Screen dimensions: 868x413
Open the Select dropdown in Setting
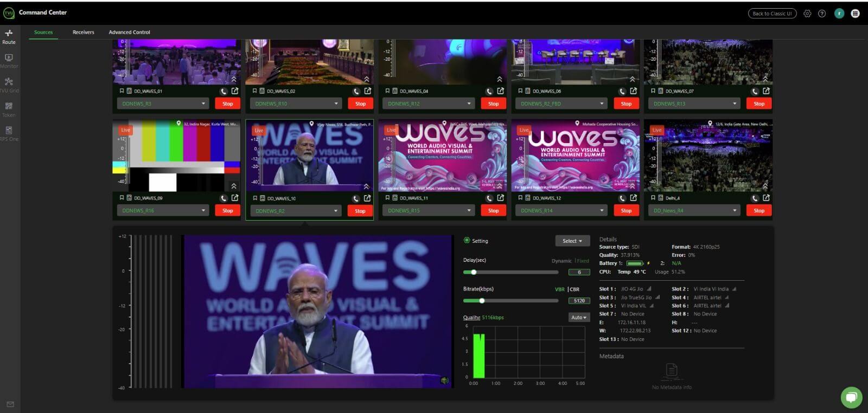572,241
